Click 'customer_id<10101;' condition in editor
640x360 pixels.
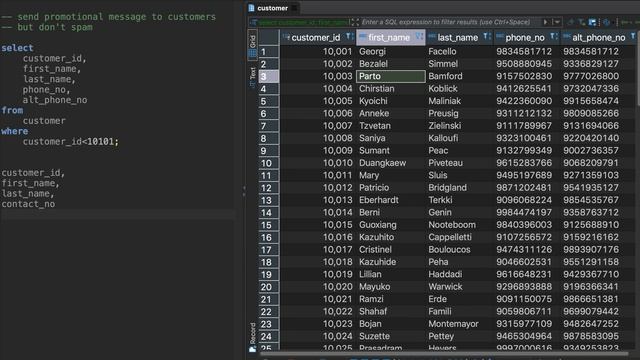71,142
